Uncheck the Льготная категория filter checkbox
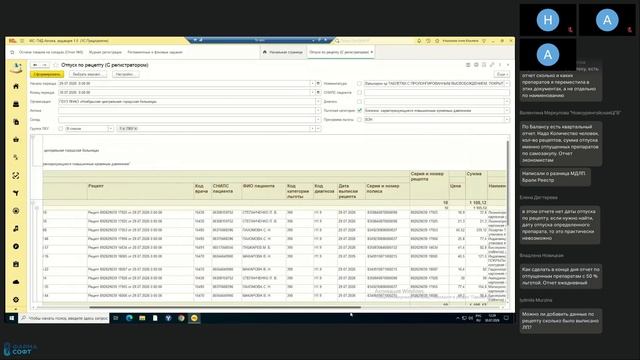The image size is (640, 360). (359, 110)
